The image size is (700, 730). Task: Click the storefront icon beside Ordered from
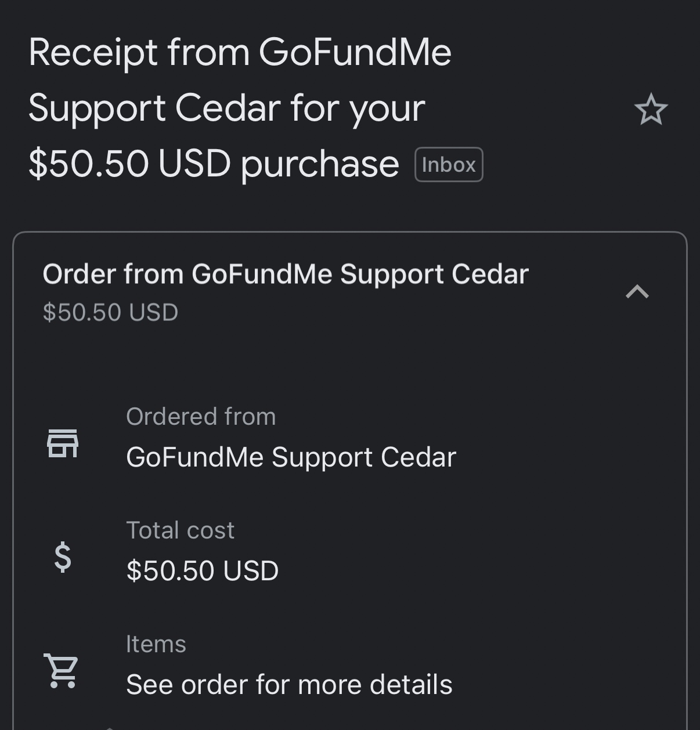tap(63, 443)
